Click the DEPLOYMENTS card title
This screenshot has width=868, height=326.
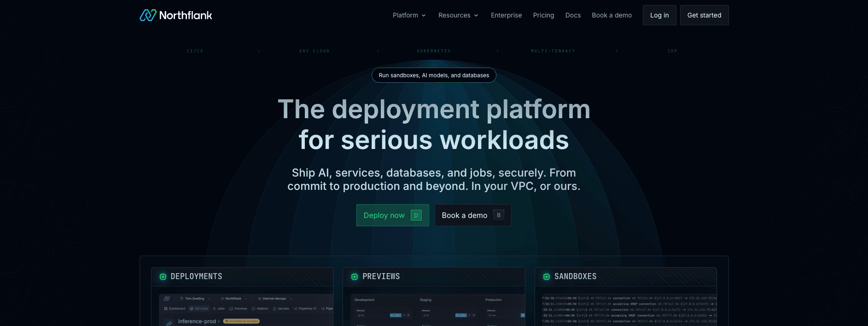tap(197, 276)
